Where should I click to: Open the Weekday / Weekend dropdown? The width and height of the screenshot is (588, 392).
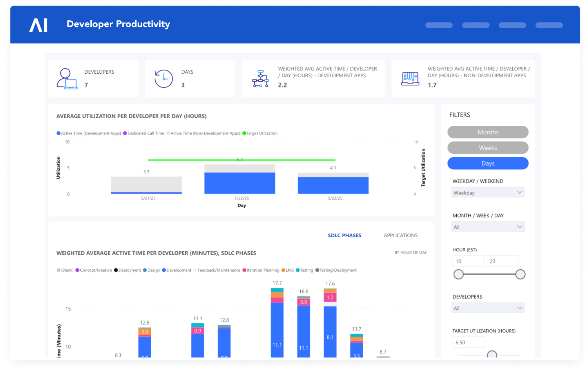(488, 192)
